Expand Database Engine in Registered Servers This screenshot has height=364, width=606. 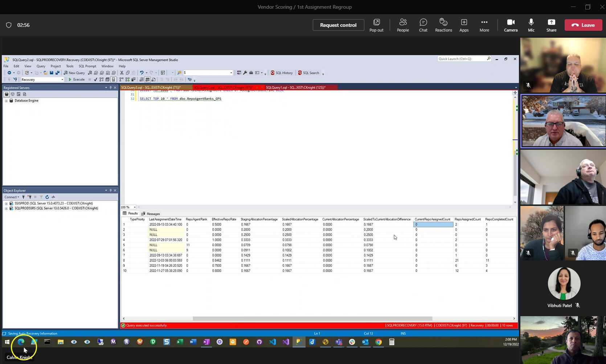tap(6, 100)
